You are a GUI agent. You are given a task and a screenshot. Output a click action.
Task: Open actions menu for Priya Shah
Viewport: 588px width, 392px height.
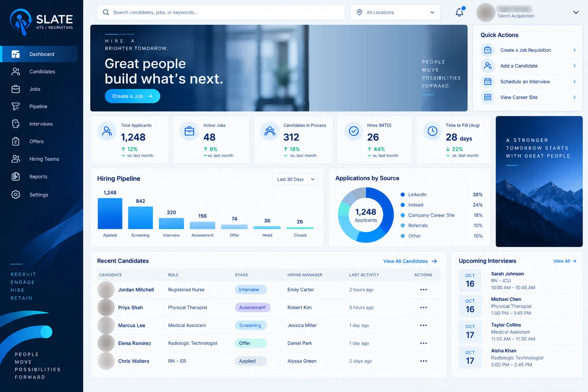tap(423, 308)
